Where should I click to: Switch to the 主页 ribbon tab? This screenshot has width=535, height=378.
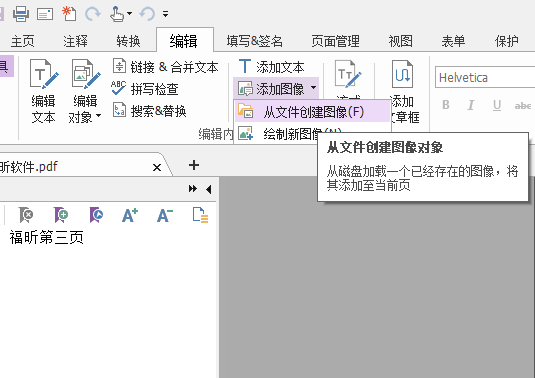(x=23, y=41)
